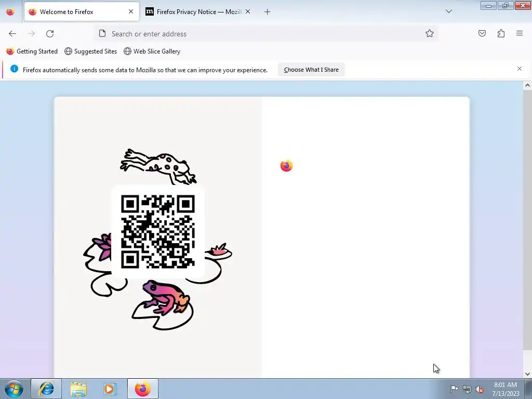Reload the current page
532x399 pixels.
50,34
